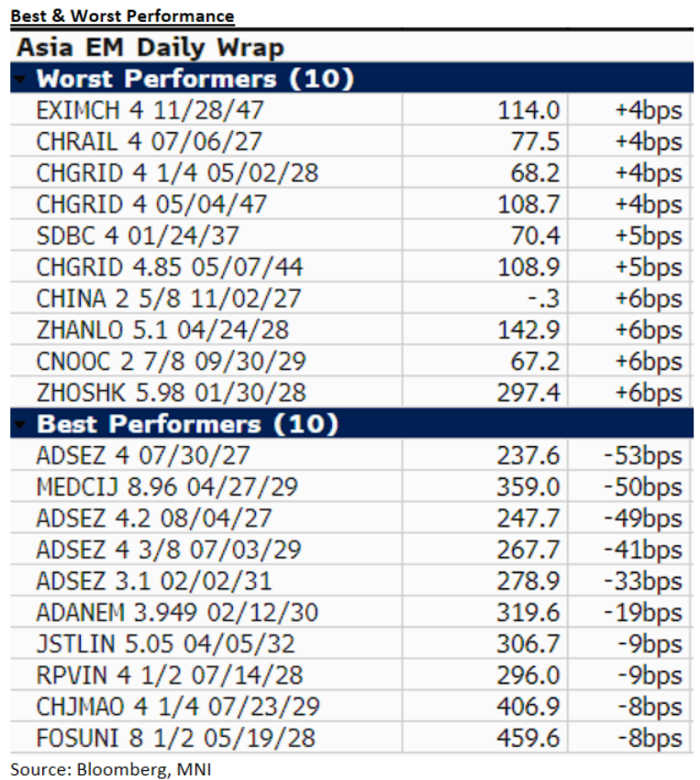Click spread value 142.9 for ZHANLO
Screen dimensions: 700x780
(528, 329)
